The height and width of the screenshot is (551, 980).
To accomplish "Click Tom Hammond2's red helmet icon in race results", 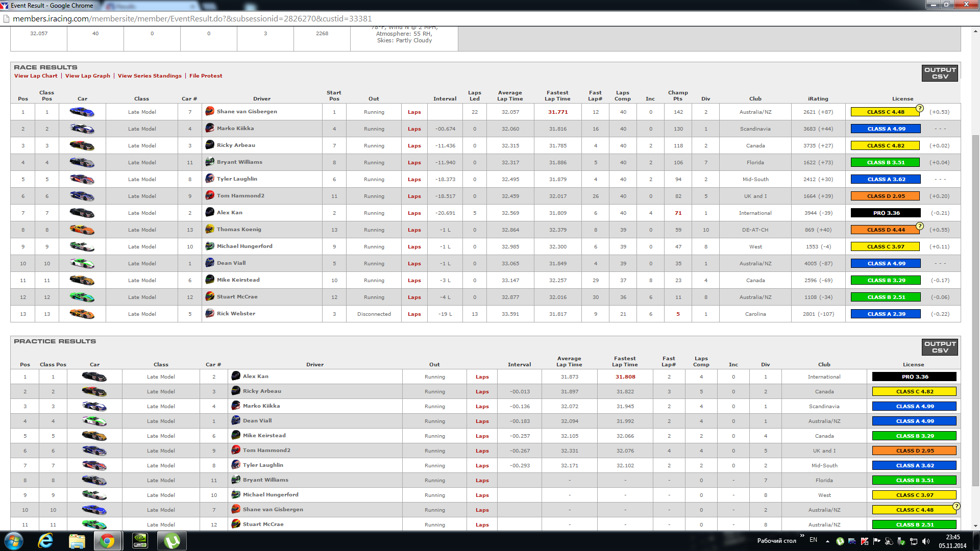I will (209, 195).
